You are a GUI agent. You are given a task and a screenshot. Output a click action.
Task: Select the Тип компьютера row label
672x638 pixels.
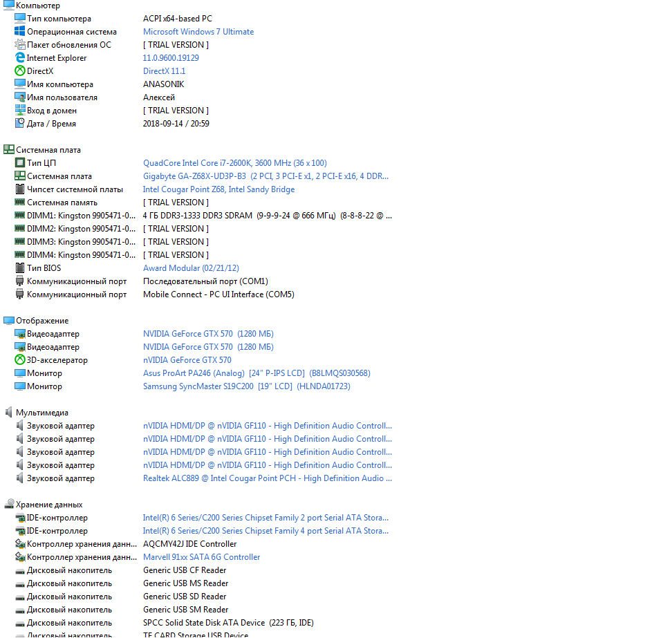[x=59, y=19]
